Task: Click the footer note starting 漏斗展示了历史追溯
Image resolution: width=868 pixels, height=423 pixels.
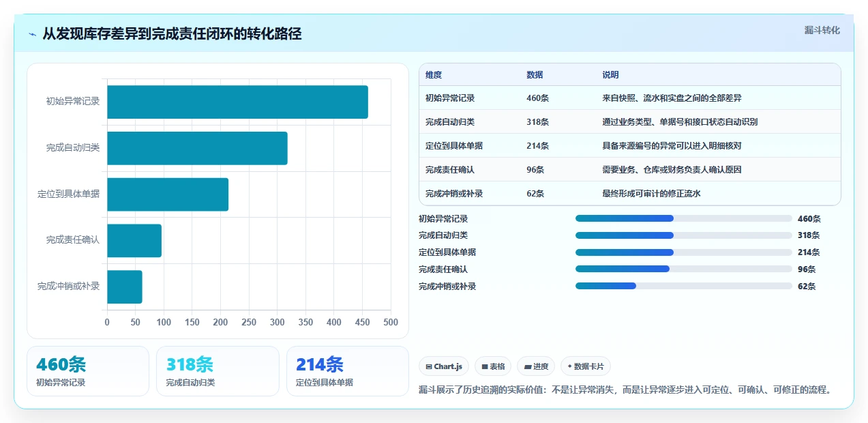Action: pyautogui.click(x=625, y=390)
